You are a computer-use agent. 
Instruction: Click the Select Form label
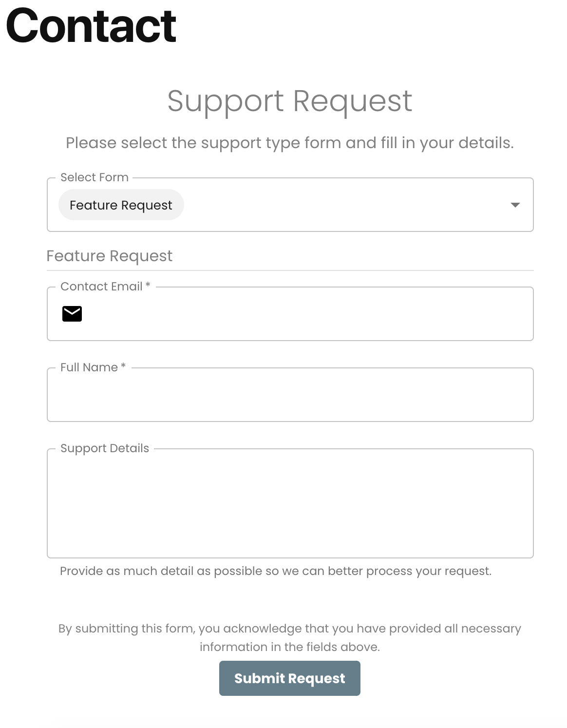(x=94, y=177)
